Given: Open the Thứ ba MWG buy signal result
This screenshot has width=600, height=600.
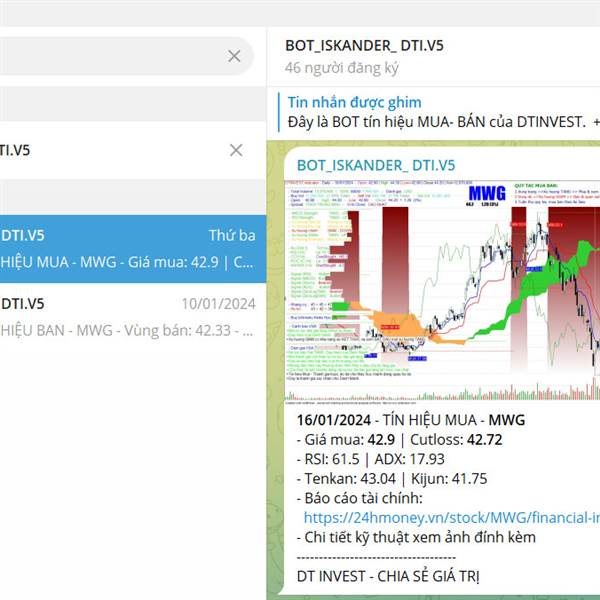Looking at the screenshot, I should pyautogui.click(x=133, y=249).
